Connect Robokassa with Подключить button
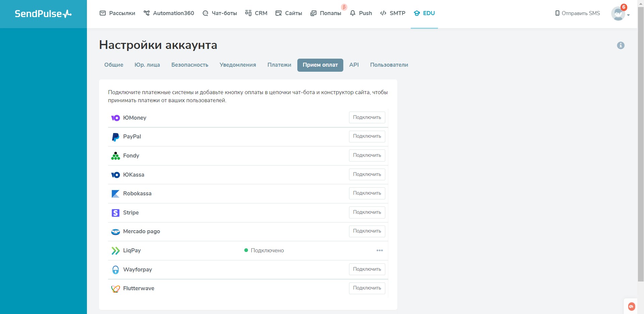644x314 pixels. 367,193
